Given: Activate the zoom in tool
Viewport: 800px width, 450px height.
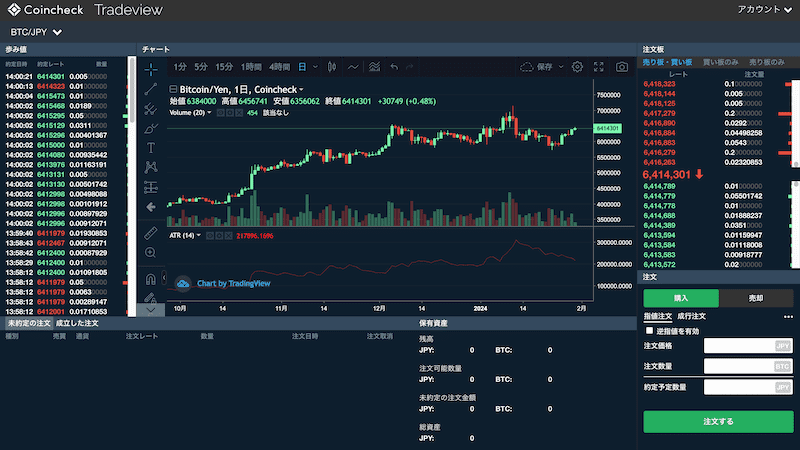Looking at the screenshot, I should [151, 253].
